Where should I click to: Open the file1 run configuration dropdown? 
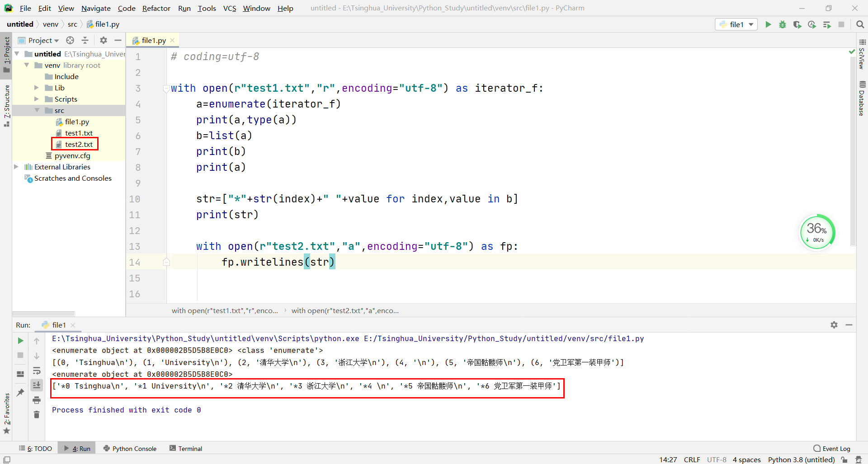[x=736, y=24]
